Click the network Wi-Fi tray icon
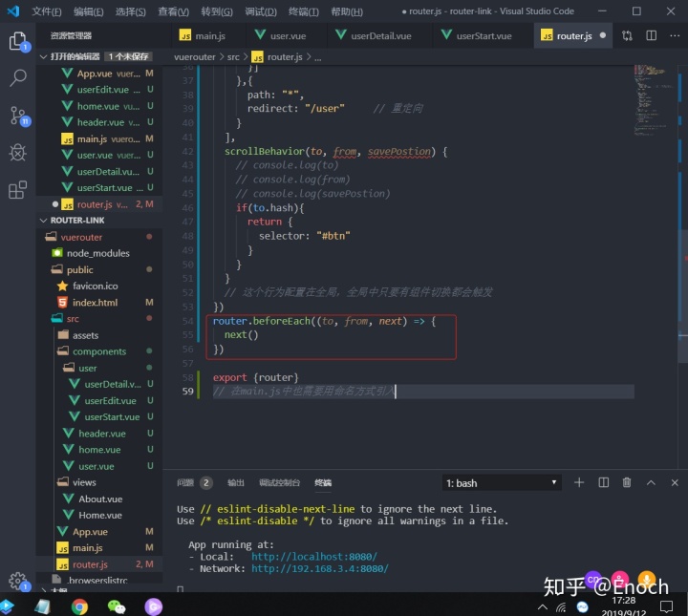Screen dimensions: 688x616 [x=561, y=607]
